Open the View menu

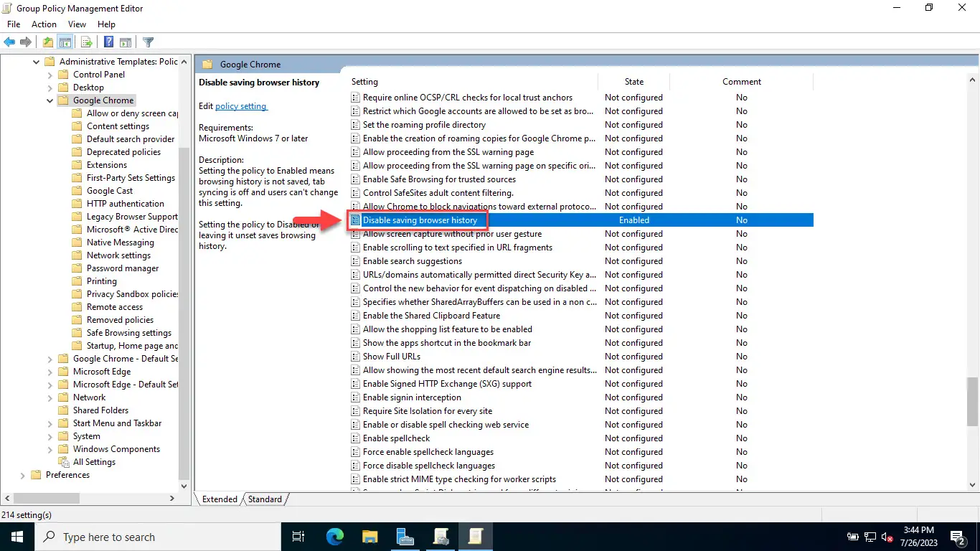point(77,24)
